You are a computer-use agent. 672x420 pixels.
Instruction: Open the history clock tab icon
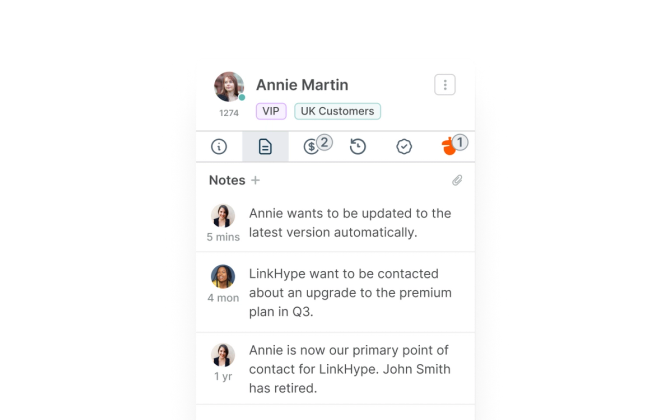click(357, 147)
